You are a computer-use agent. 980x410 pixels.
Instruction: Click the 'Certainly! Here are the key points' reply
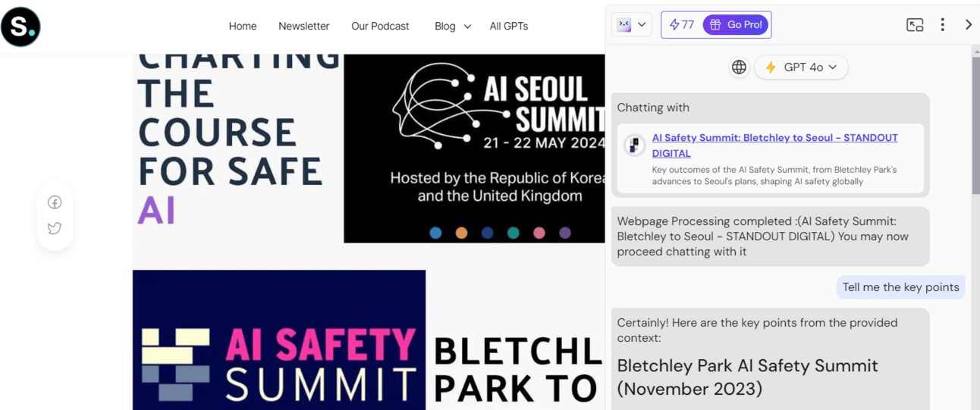[757, 330]
